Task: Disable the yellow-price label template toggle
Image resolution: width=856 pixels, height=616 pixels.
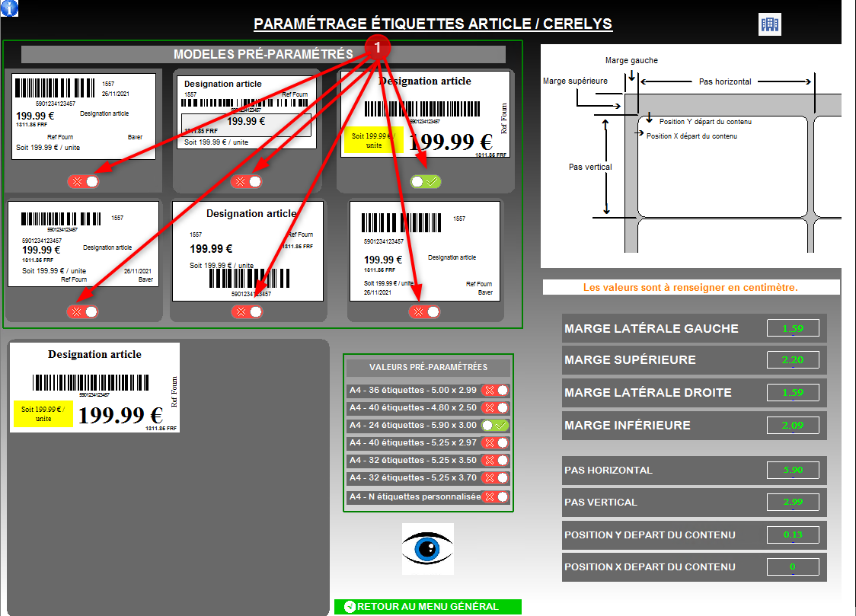Action: coord(425,181)
